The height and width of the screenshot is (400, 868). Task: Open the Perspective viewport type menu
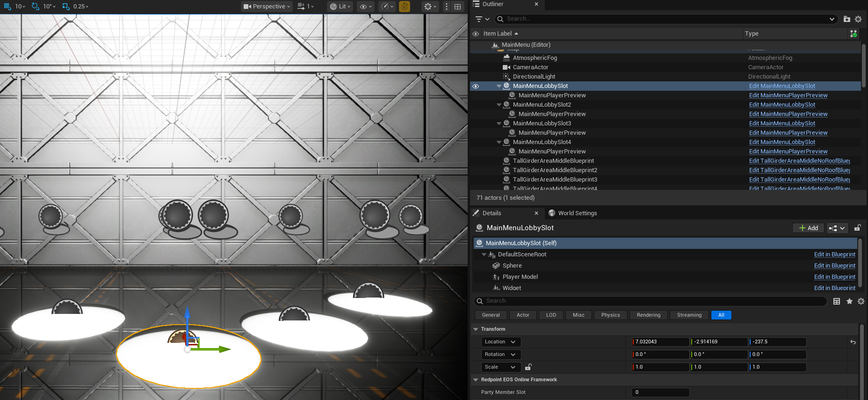[x=267, y=7]
